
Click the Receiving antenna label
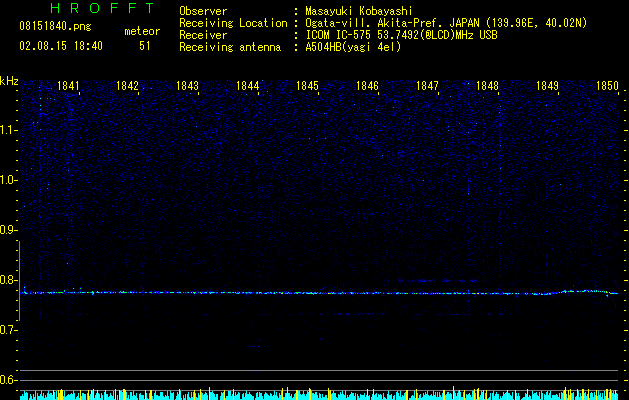click(x=230, y=47)
